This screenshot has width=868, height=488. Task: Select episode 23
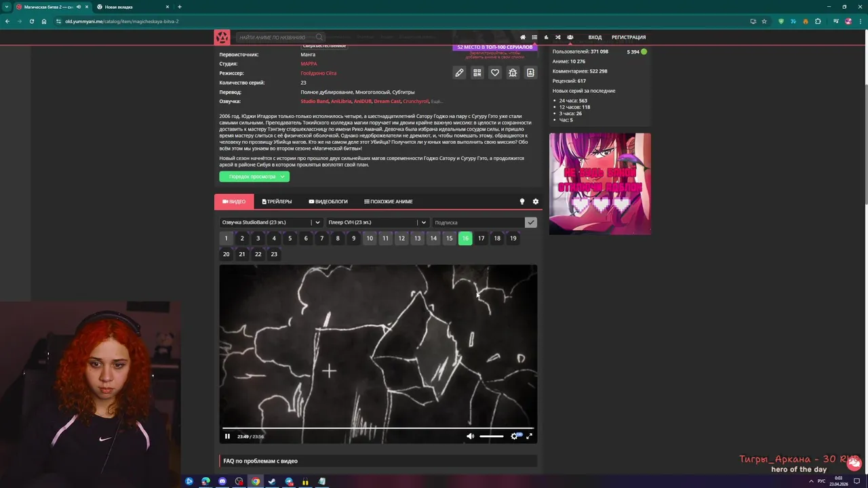point(274,254)
